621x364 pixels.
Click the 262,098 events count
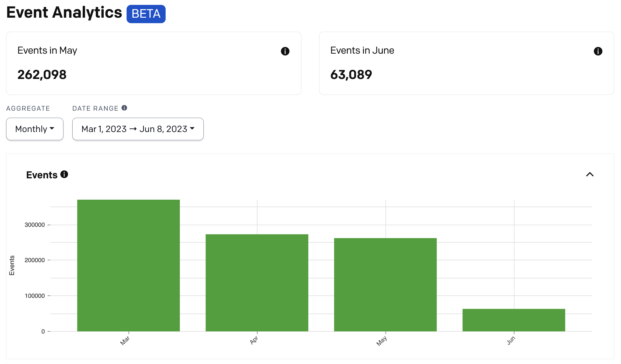pyautogui.click(x=42, y=75)
